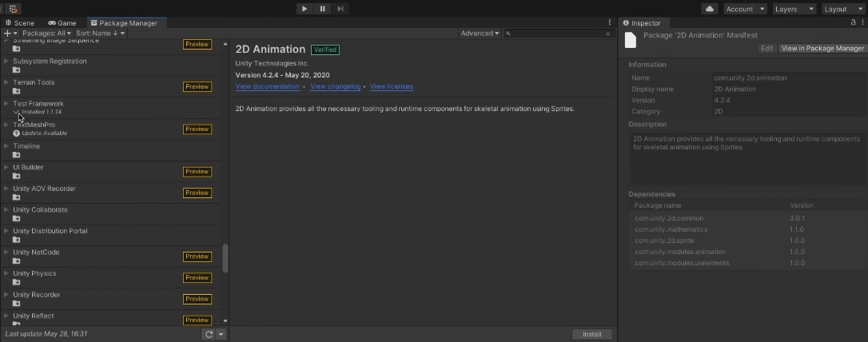868x342 pixels.
Task: Open the View documentation link
Action: [x=267, y=86]
